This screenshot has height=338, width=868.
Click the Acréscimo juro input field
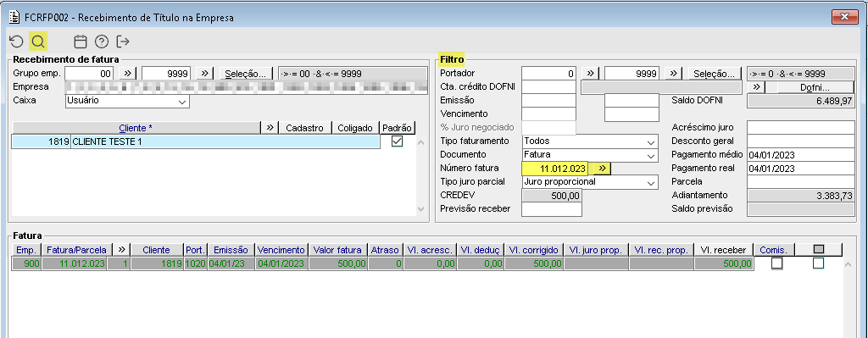pos(800,128)
